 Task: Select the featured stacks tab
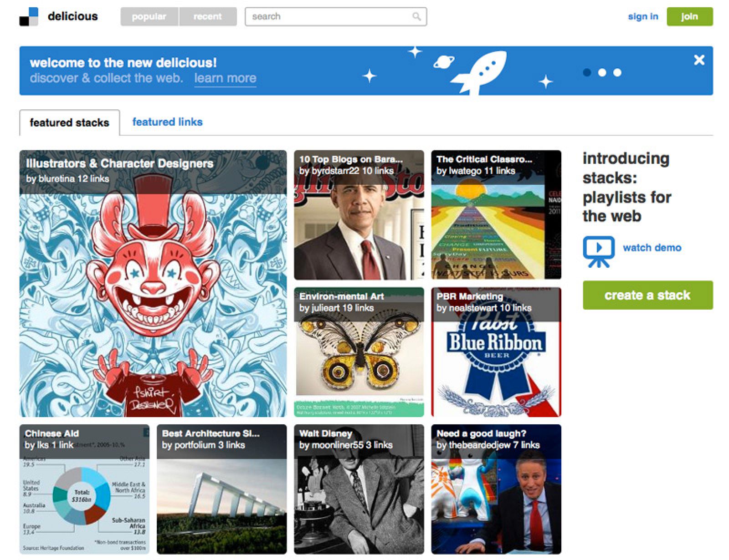[69, 122]
